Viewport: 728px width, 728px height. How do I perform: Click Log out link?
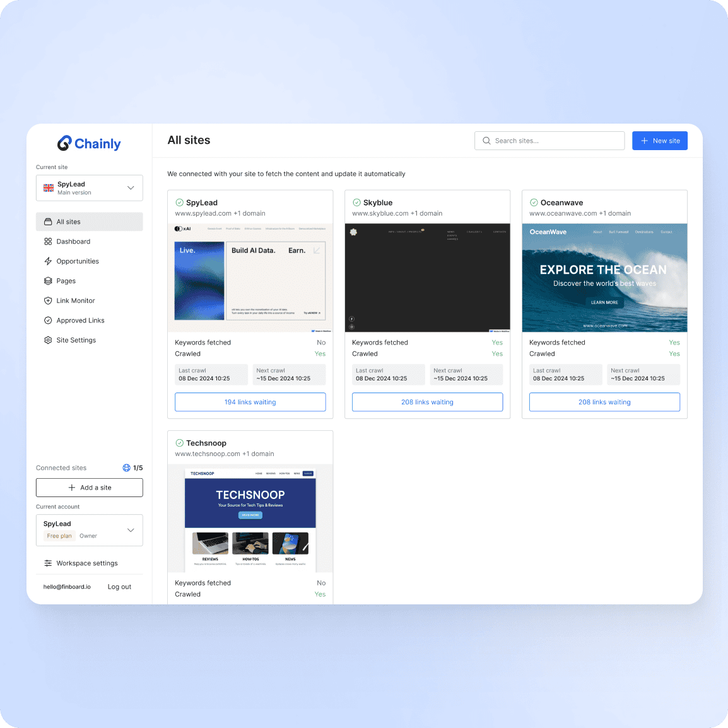click(119, 587)
